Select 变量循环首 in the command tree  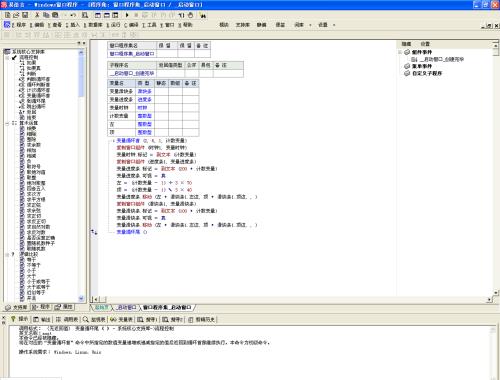tap(38, 96)
